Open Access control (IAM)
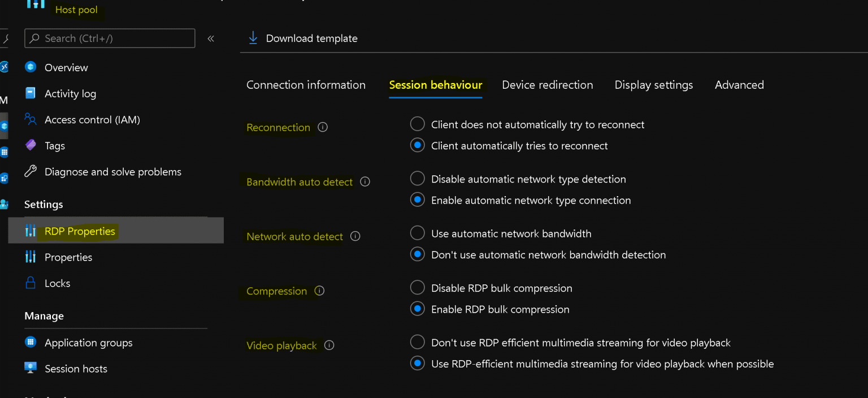 [30, 119]
